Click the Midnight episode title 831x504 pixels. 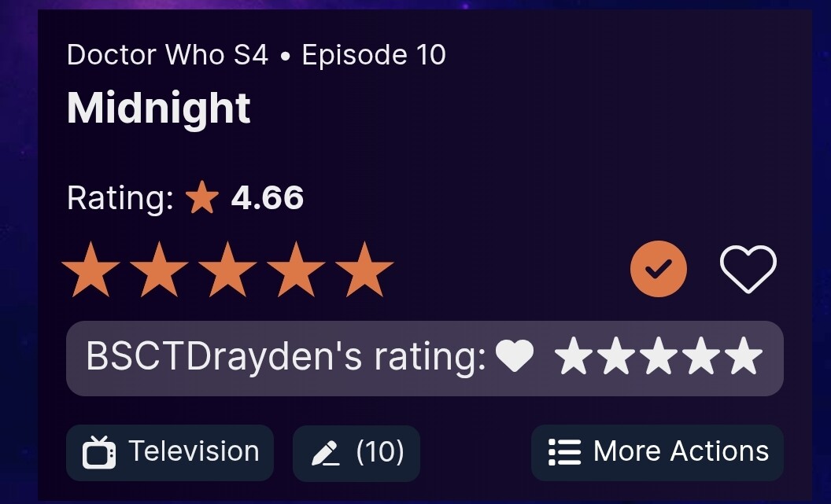tap(158, 108)
